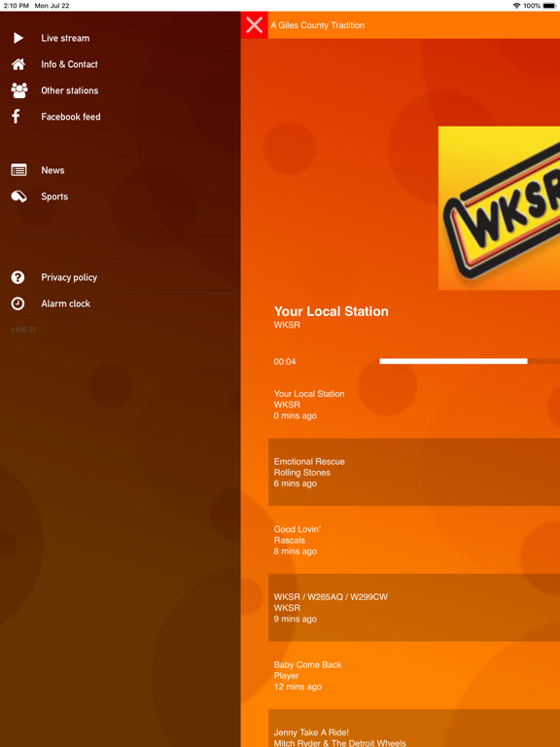Go to News menu entry
Screen dimensions: 560x747
click(52, 170)
